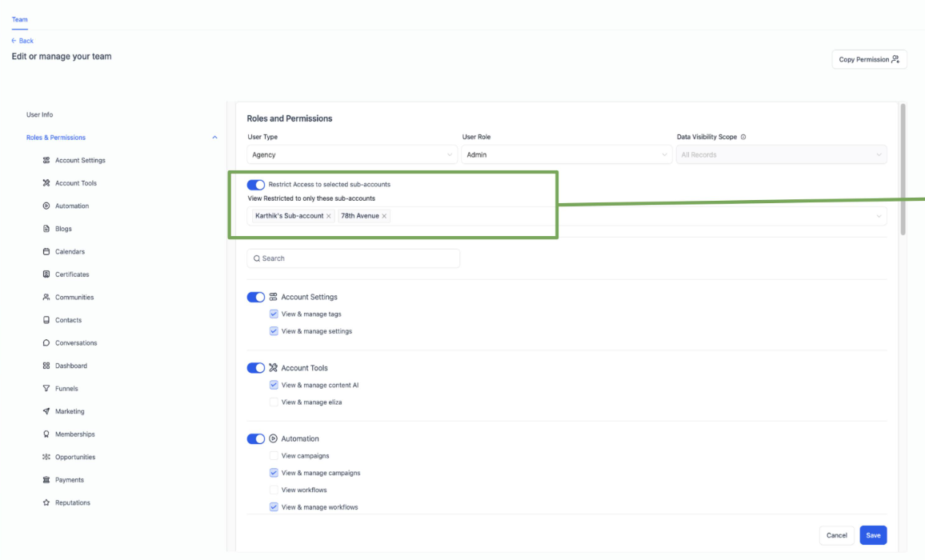The width and height of the screenshot is (925, 560).
Task: Toggle the Account Tools permission switch
Action: pyautogui.click(x=255, y=368)
